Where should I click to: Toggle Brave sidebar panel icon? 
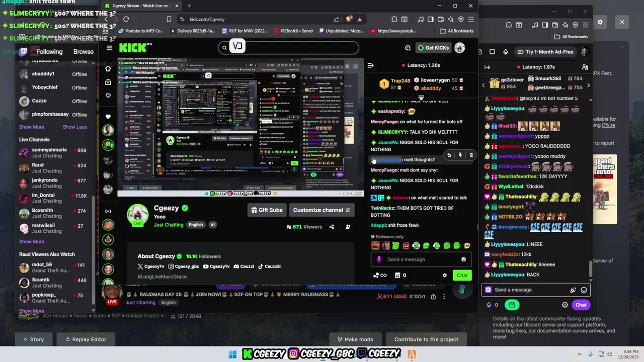(431, 19)
